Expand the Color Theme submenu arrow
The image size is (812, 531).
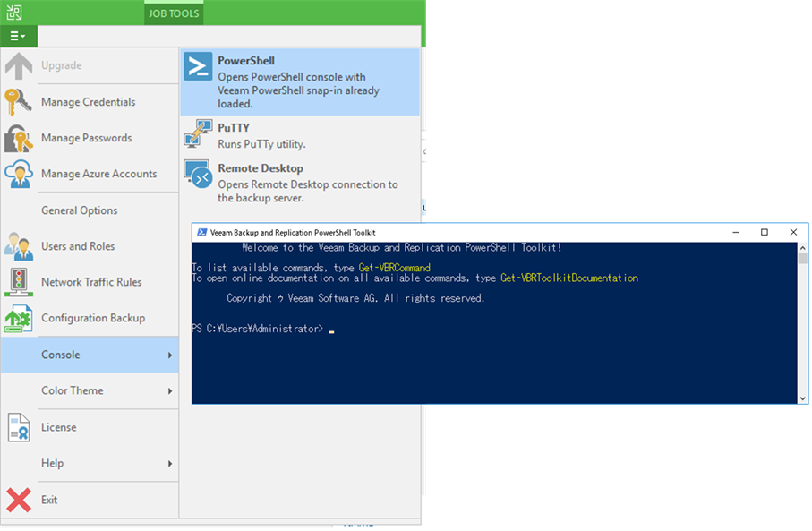(170, 391)
